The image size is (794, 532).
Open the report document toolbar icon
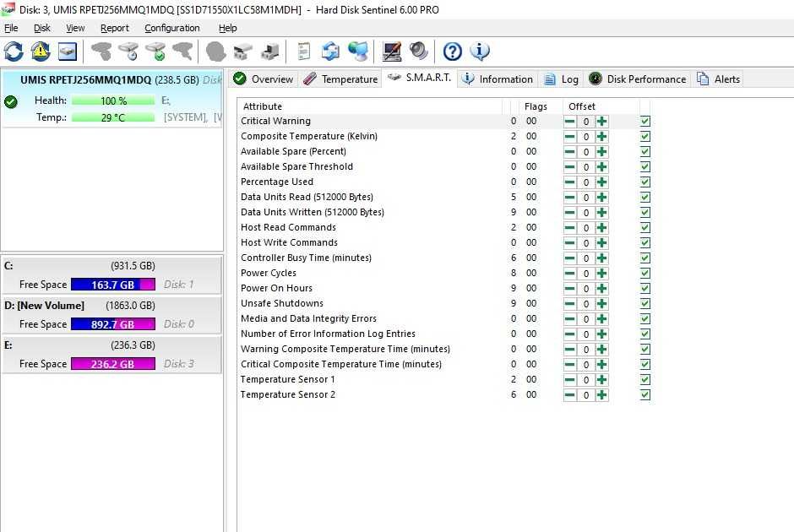coord(304,52)
